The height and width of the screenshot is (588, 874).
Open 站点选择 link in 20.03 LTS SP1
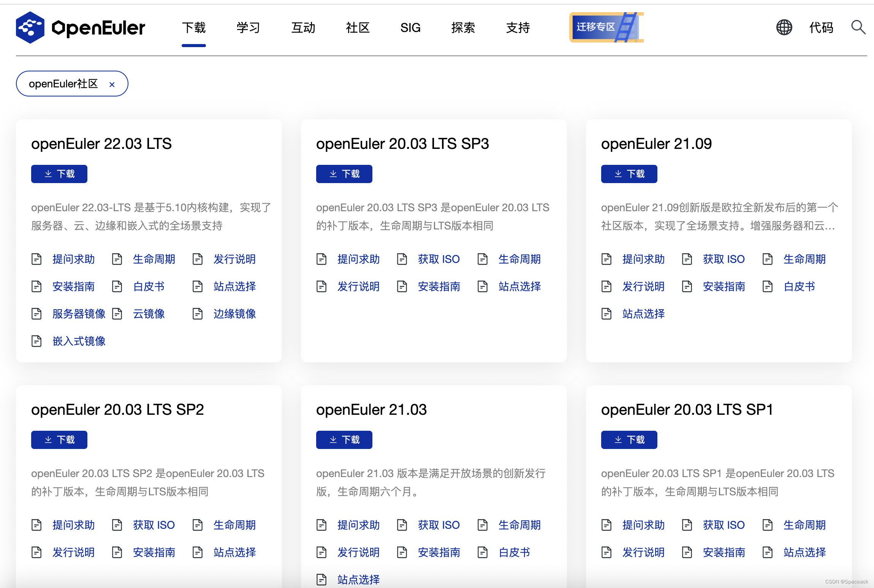pyautogui.click(x=804, y=552)
